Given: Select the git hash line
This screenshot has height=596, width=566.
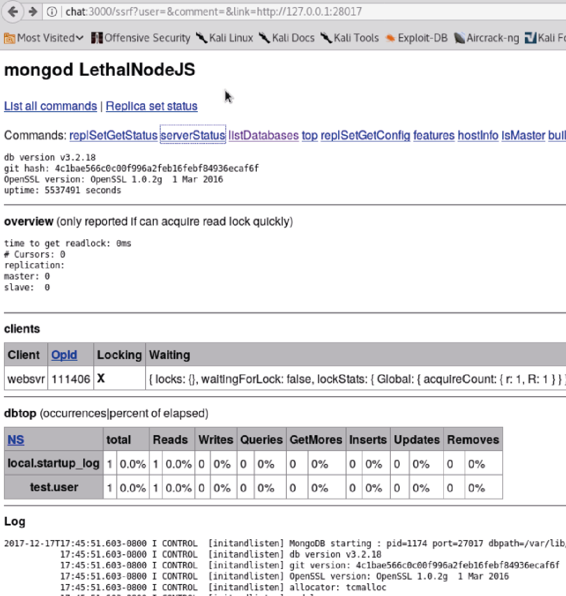Looking at the screenshot, I should pyautogui.click(x=132, y=168).
